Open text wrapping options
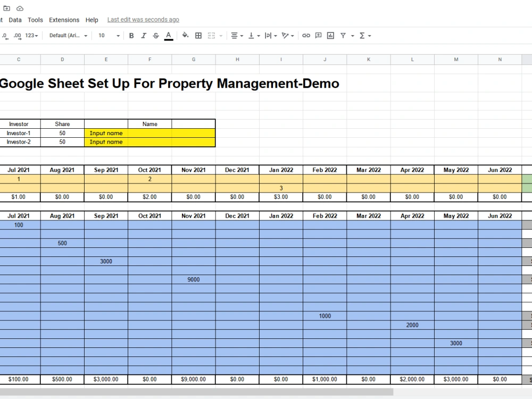Screen dimensions: 532x399 (x=270, y=36)
